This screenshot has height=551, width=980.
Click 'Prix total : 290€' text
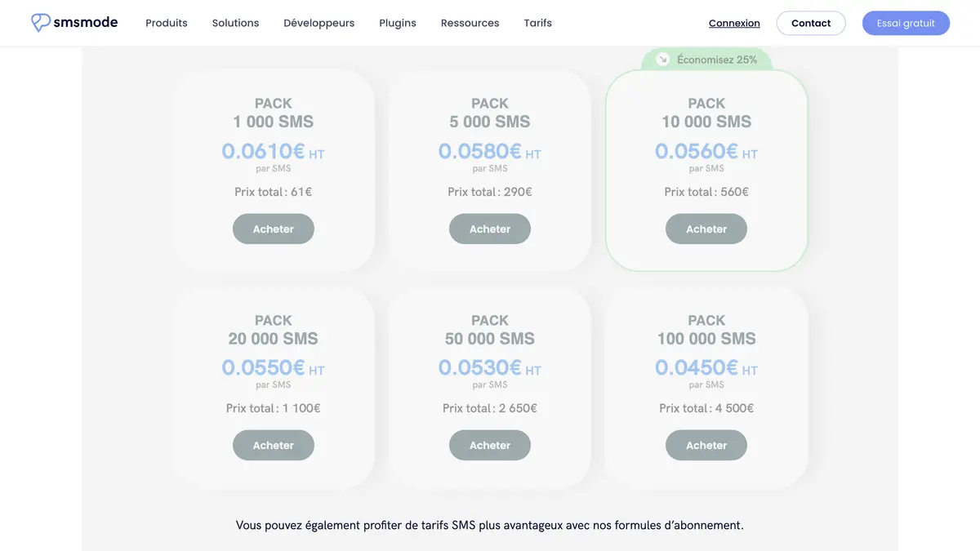[490, 192]
